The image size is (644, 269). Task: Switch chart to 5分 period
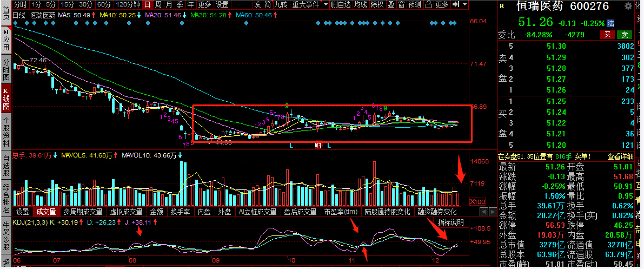pyautogui.click(x=50, y=4)
